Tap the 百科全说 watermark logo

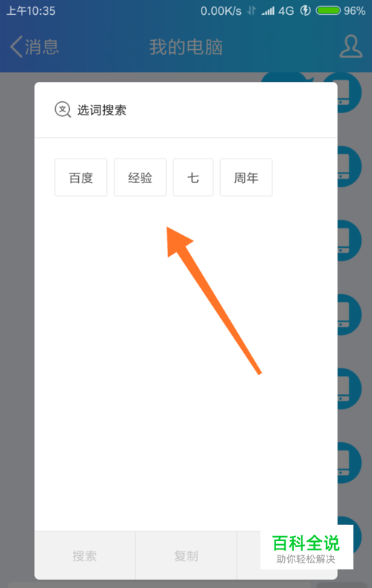pyautogui.click(x=307, y=548)
